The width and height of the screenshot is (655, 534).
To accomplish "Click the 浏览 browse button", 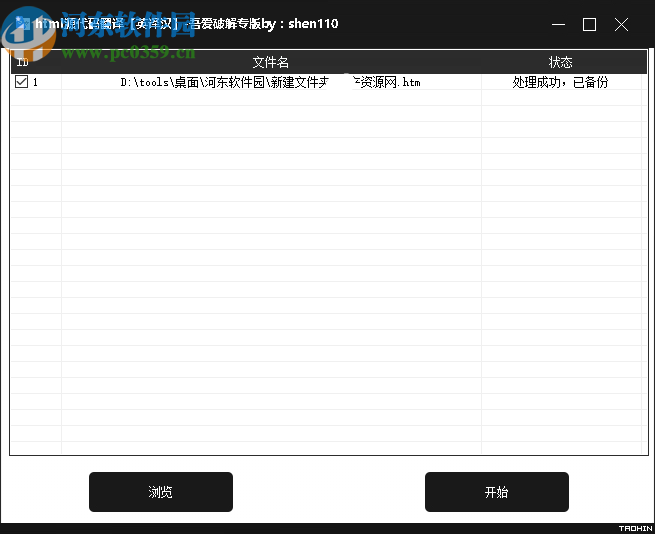I will (x=161, y=492).
